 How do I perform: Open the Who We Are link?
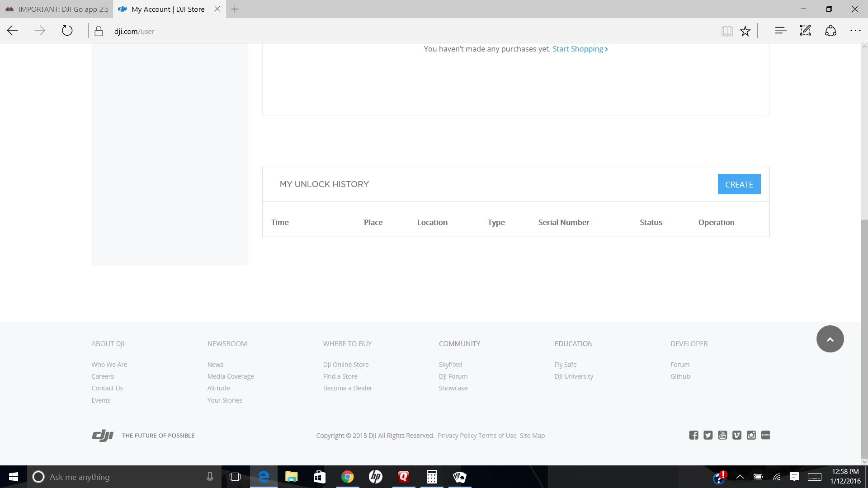(x=109, y=365)
